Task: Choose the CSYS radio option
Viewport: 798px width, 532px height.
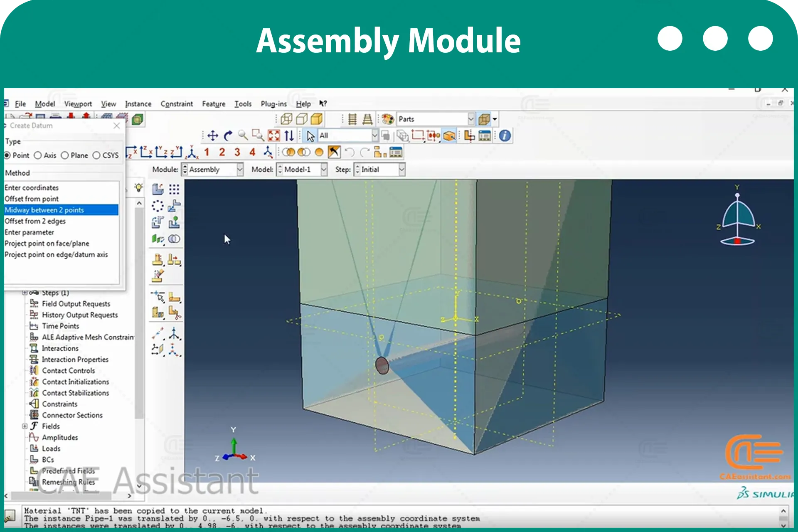Action: coord(106,155)
